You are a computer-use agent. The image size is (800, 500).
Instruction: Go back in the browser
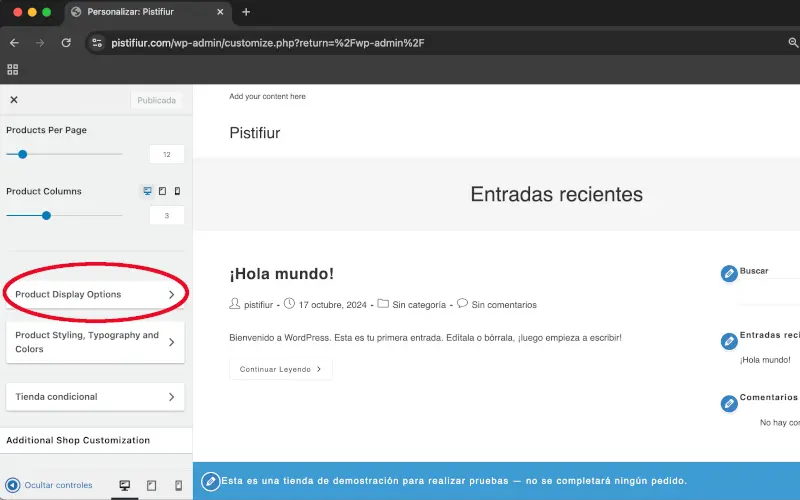pyautogui.click(x=14, y=43)
